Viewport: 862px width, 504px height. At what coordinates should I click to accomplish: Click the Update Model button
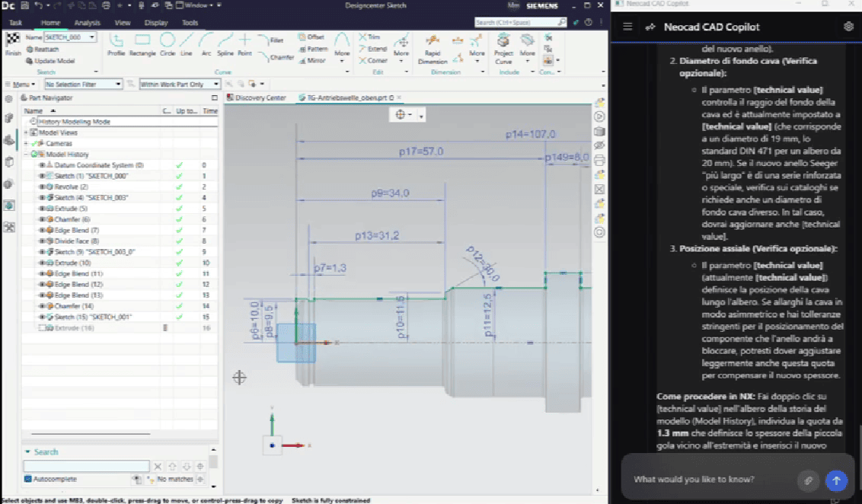point(50,61)
